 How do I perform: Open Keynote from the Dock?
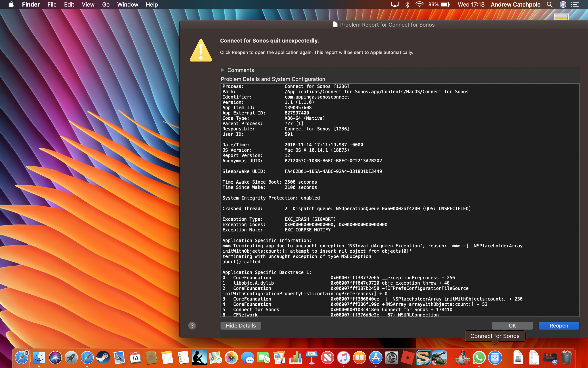pos(312,358)
